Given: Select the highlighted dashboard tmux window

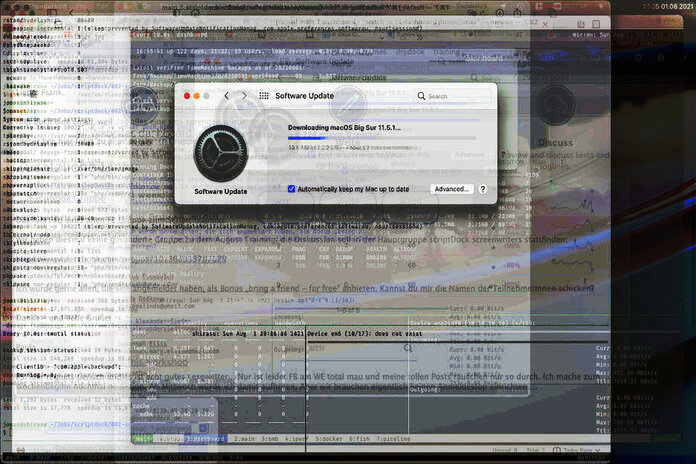Looking at the screenshot, I should click(x=206, y=439).
